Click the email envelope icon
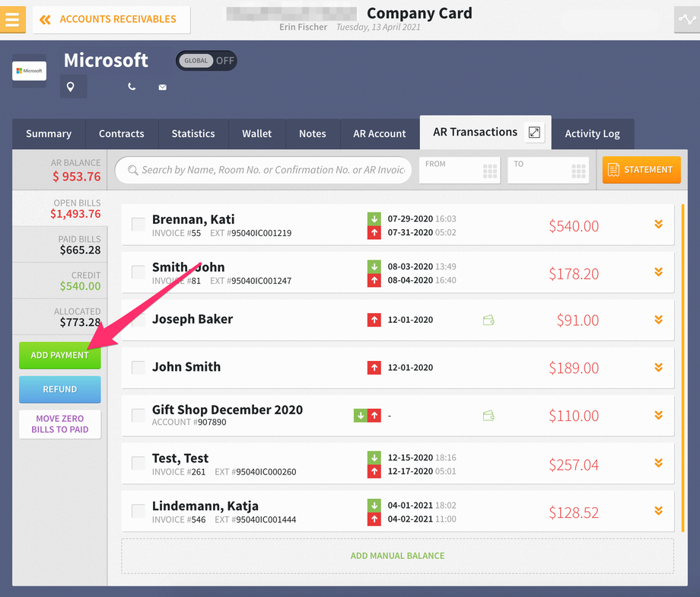Viewport: 700px width, 597px height. (x=163, y=87)
